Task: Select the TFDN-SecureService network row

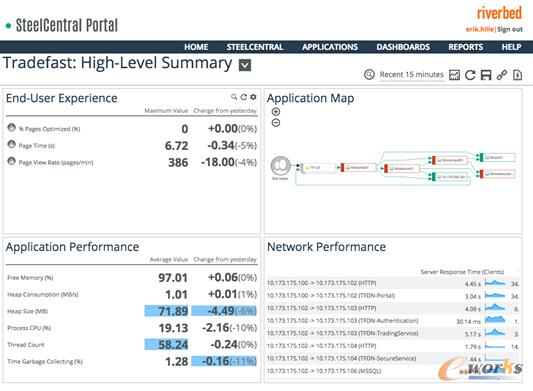Action: point(393,358)
